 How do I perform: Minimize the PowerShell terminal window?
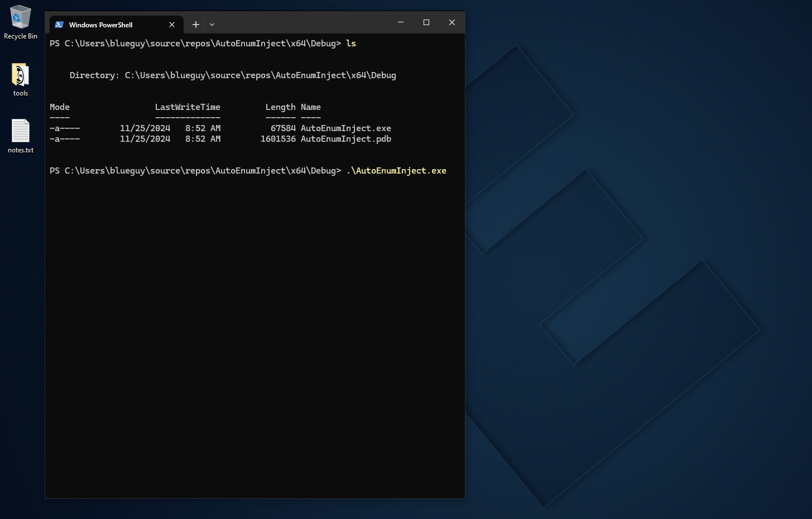[401, 22]
